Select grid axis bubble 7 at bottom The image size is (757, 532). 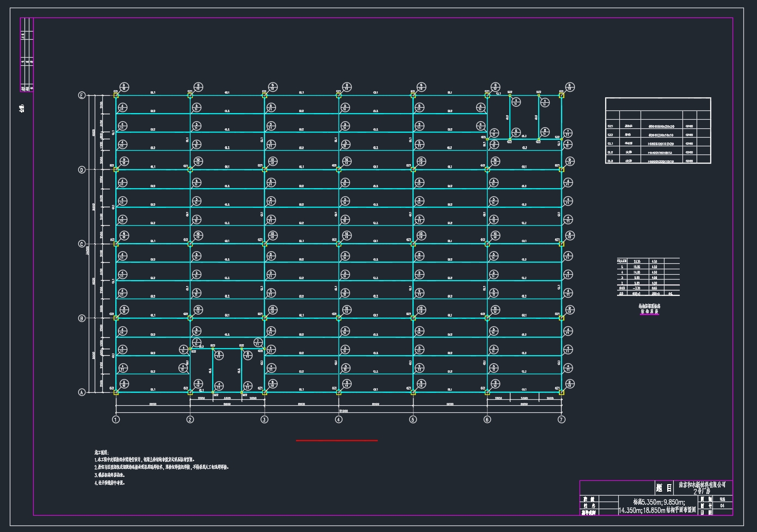[562, 419]
